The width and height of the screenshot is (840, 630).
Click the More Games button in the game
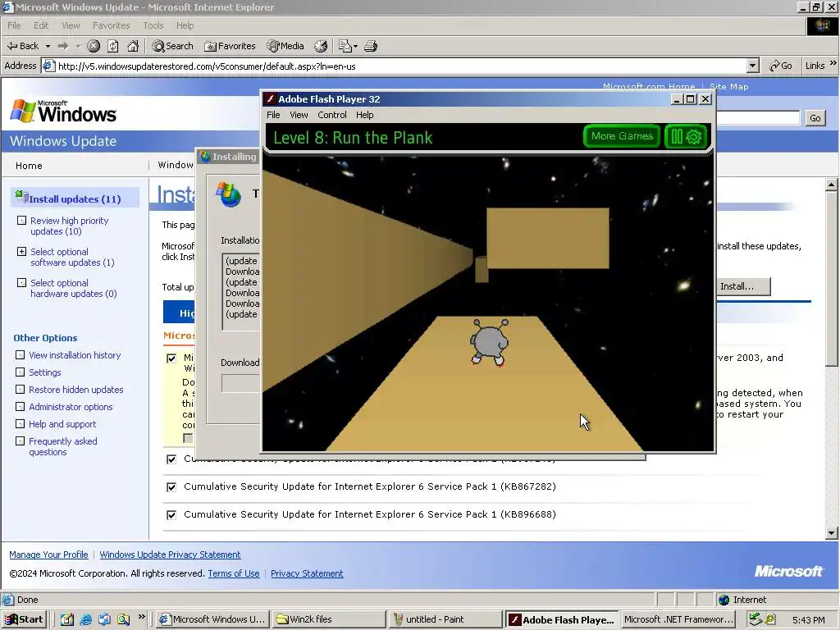[622, 136]
